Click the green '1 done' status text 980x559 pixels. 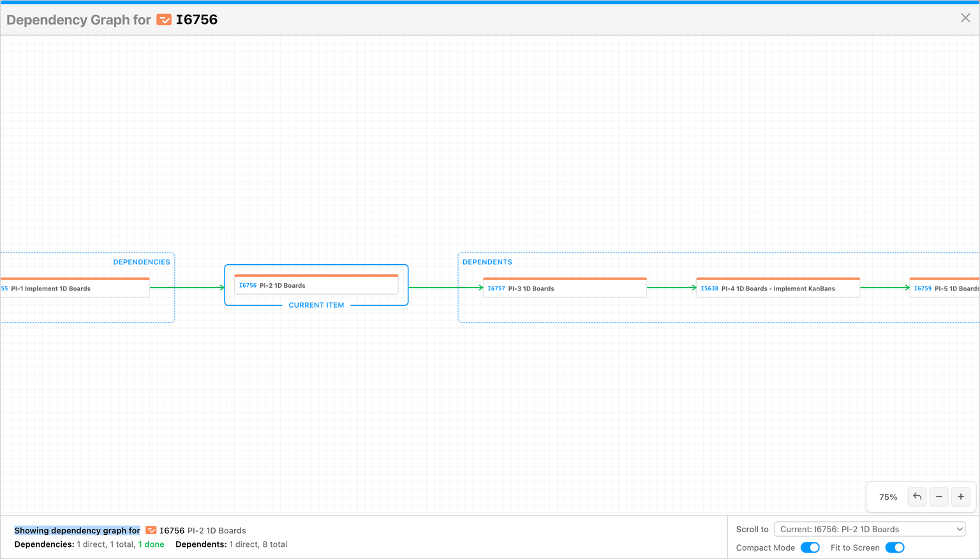coord(151,544)
